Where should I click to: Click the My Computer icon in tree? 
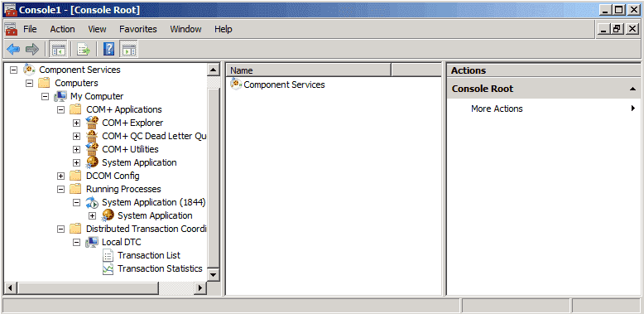[x=60, y=96]
